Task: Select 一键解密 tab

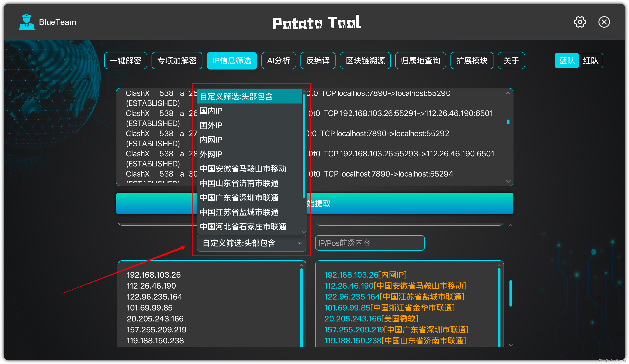Action: [125, 61]
